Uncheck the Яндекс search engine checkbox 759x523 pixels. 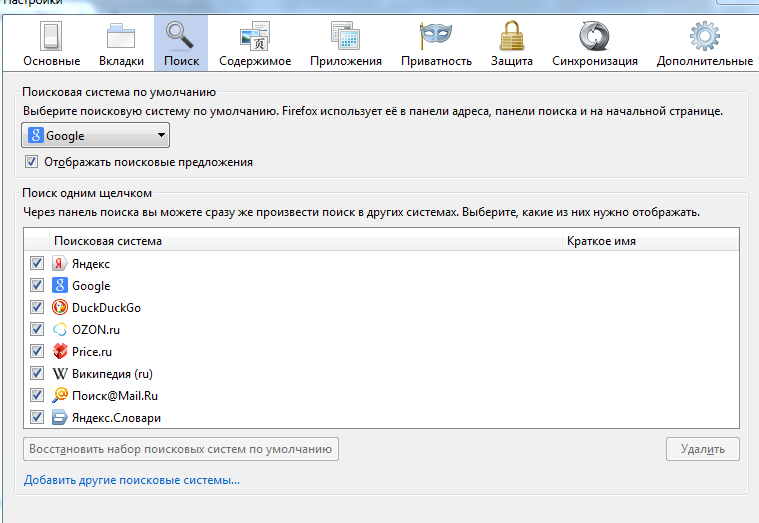[37, 264]
